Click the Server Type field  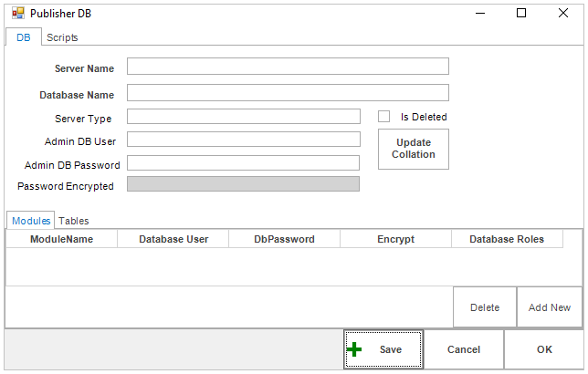(x=244, y=117)
